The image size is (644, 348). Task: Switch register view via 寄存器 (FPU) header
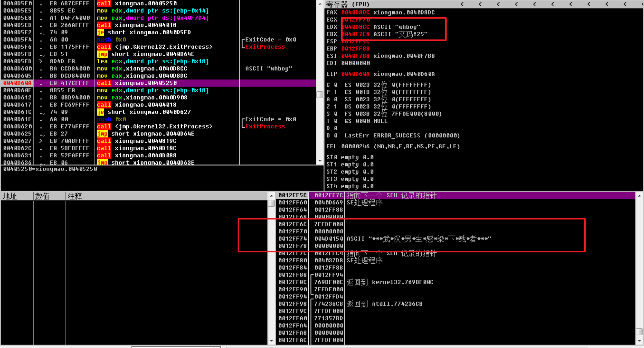click(348, 4)
